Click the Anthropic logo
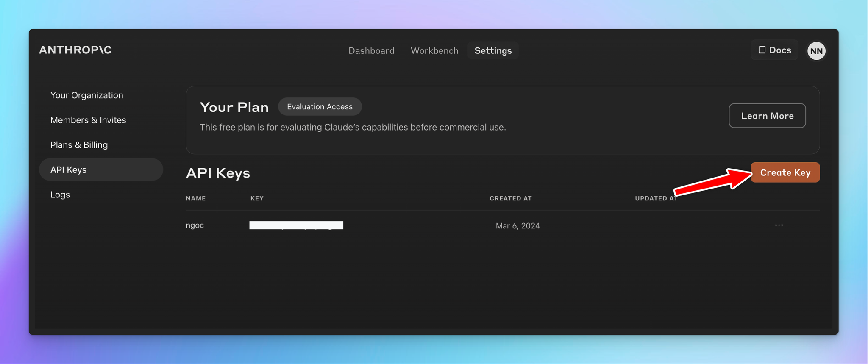868x364 pixels. point(75,50)
